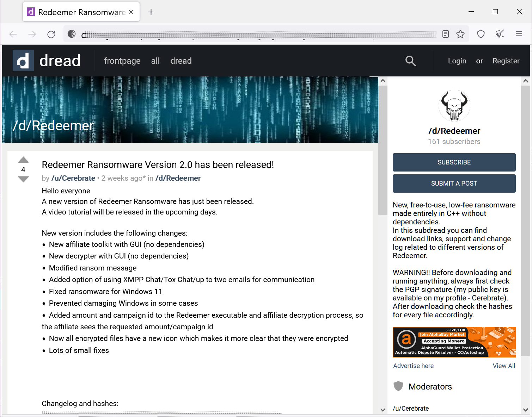Downvote the Redeemer Version 2.0 post
The image size is (532, 417).
(x=23, y=179)
